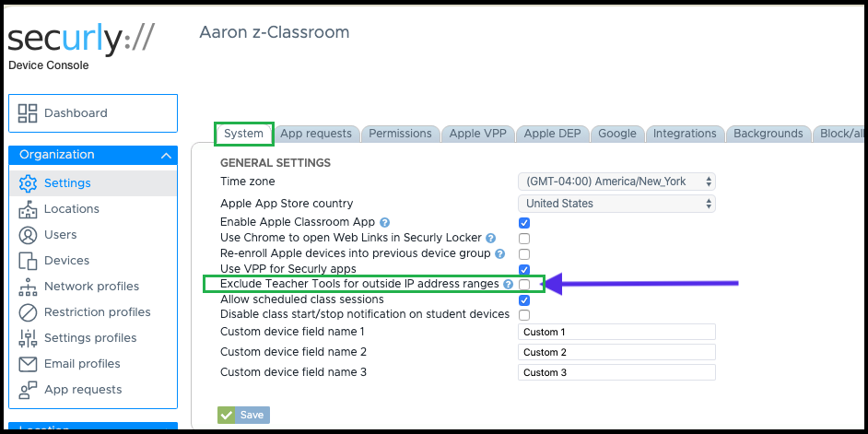Click the Restriction profiles blocked-circle icon

pos(28,312)
